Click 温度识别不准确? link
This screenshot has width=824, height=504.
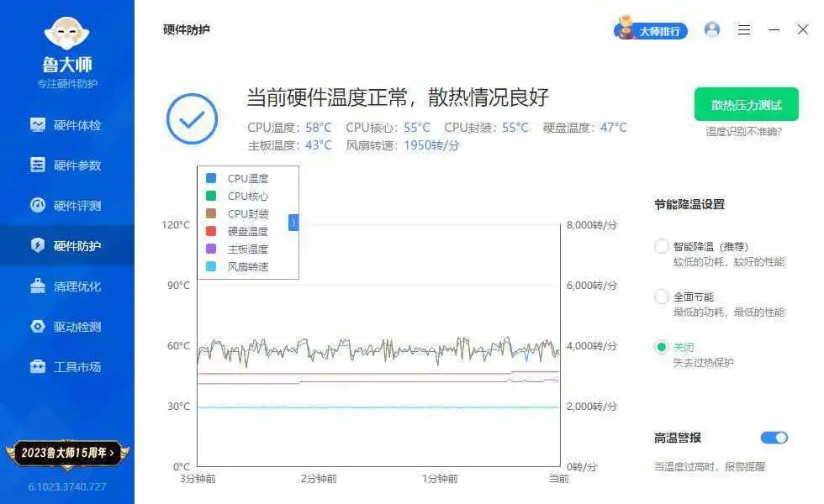click(x=743, y=132)
